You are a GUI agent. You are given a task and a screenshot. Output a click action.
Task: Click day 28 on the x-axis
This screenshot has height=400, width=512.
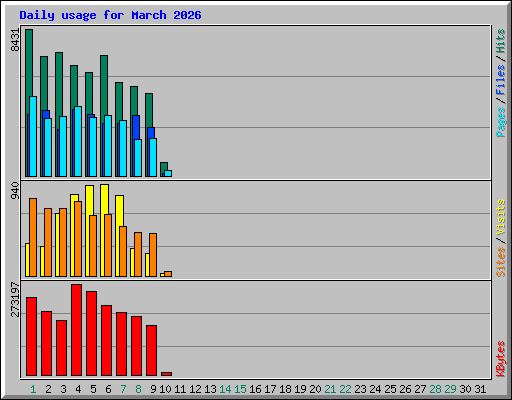pyautogui.click(x=435, y=389)
